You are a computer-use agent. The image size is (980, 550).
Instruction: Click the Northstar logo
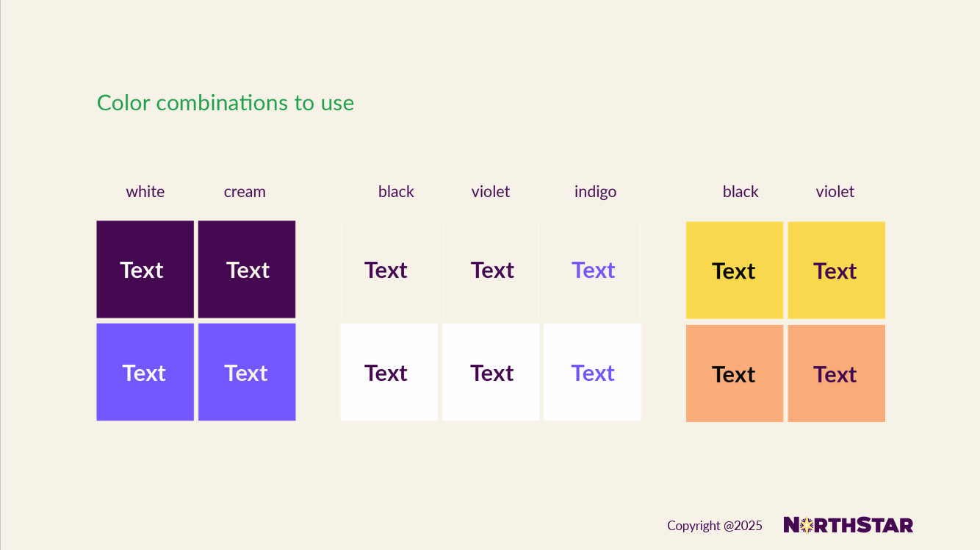tap(848, 525)
